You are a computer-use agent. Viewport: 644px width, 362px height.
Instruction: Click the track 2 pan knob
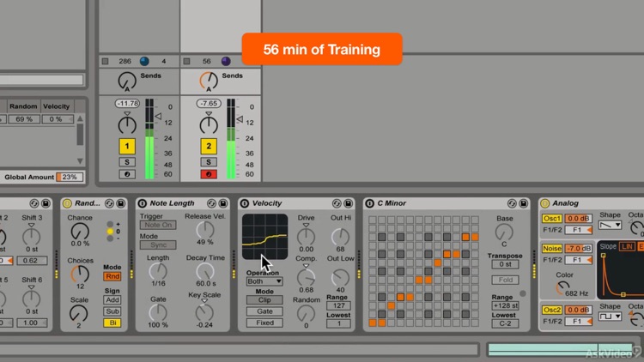click(209, 124)
